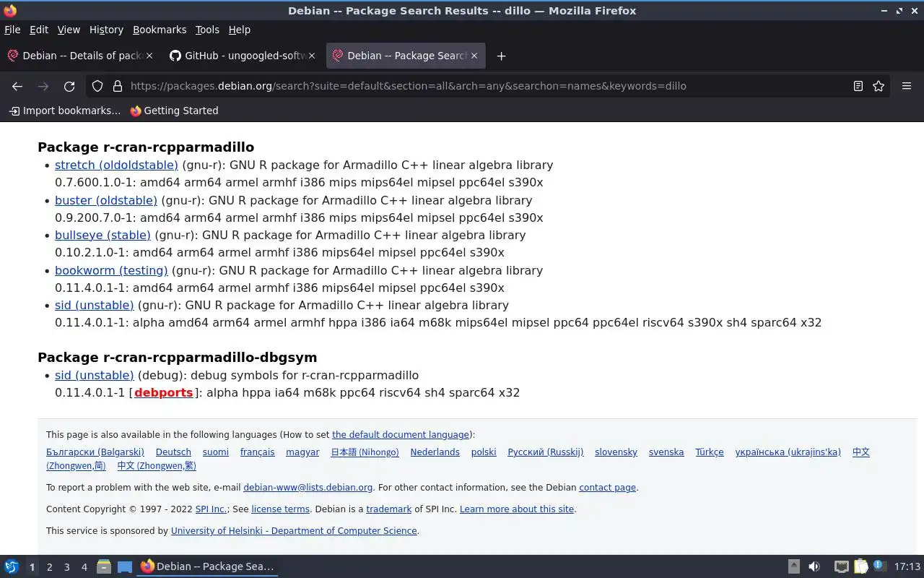Open 'the default document language' link
The height and width of the screenshot is (578, 924).
401,434
